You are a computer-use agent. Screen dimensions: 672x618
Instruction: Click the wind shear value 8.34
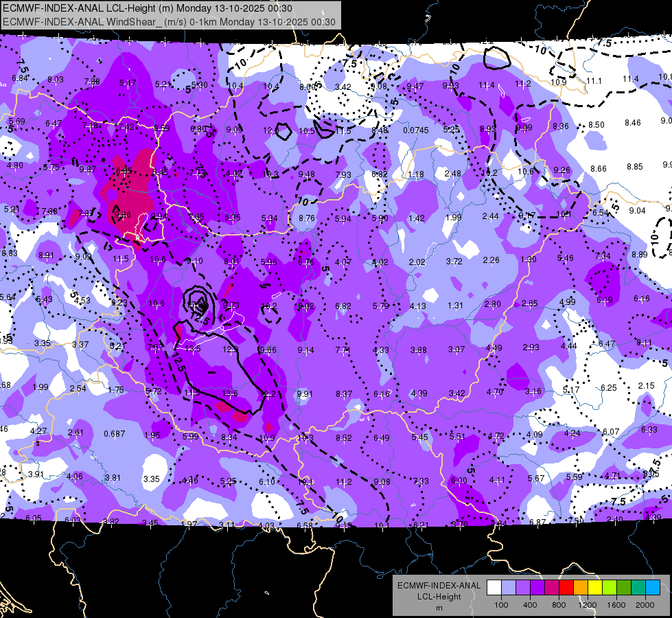229,437
